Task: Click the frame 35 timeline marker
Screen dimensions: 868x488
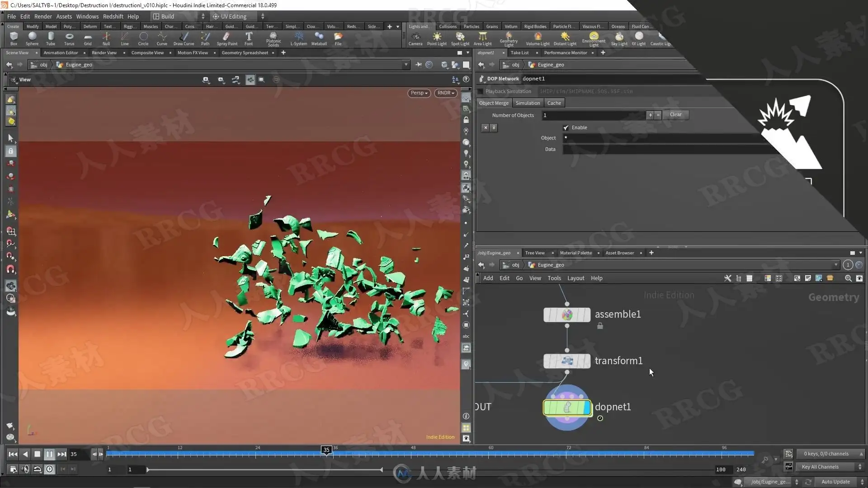Action: (x=326, y=450)
